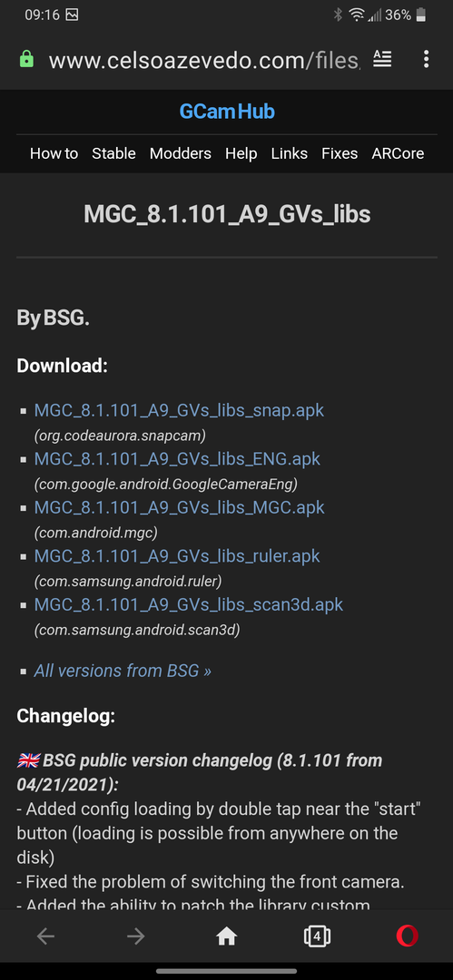
Task: Go forward with the right arrow
Action: tap(136, 936)
